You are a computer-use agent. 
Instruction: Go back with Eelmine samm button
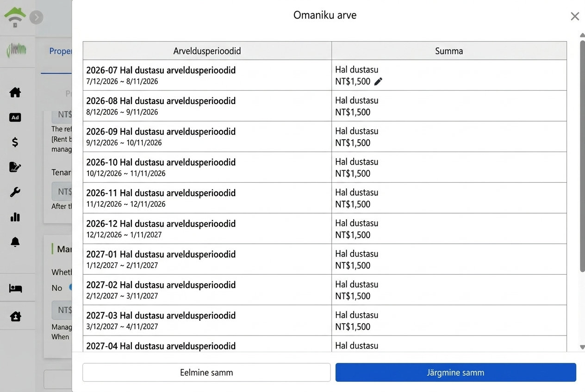click(x=206, y=373)
